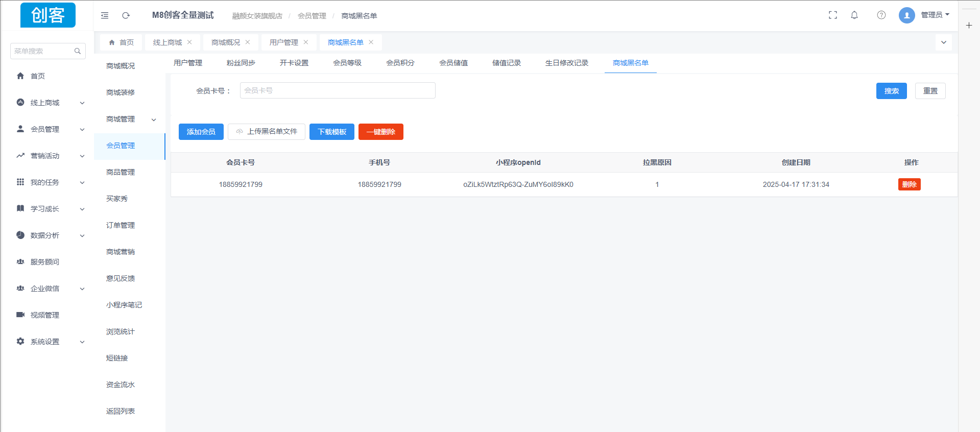Close the 商城黑名单 page tab
The height and width of the screenshot is (432, 980).
(371, 42)
